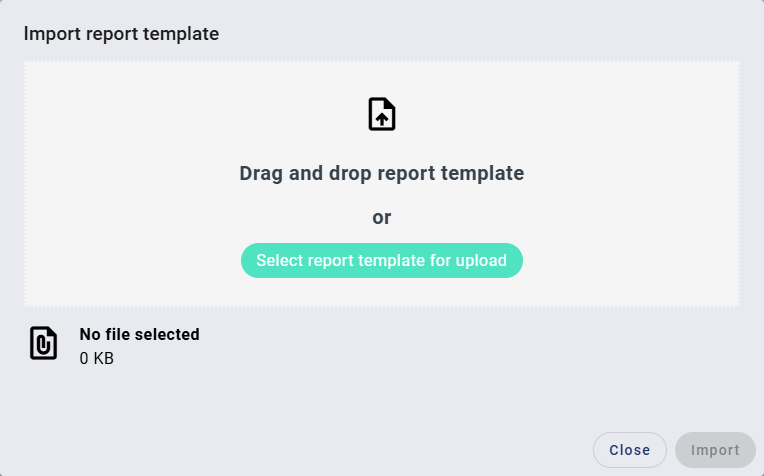Click the arrow-up document icon above the drag text
This screenshot has width=764, height=476.
(382, 114)
